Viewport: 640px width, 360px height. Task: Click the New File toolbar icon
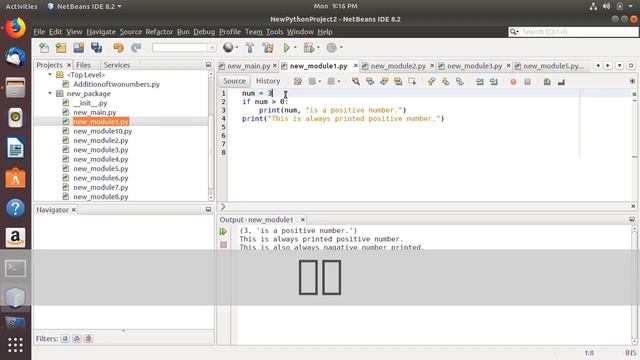(44, 48)
